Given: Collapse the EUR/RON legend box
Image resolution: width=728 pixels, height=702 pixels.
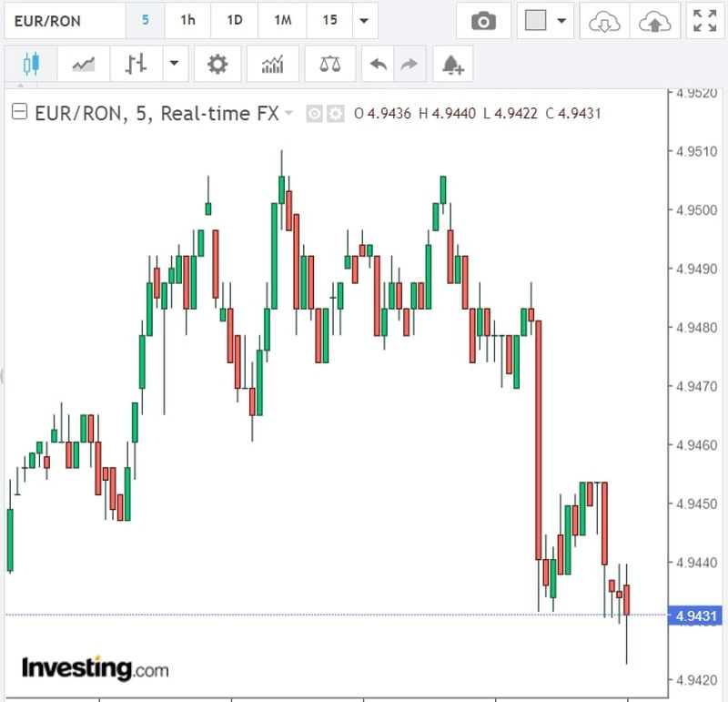Looking at the screenshot, I should pyautogui.click(x=19, y=113).
